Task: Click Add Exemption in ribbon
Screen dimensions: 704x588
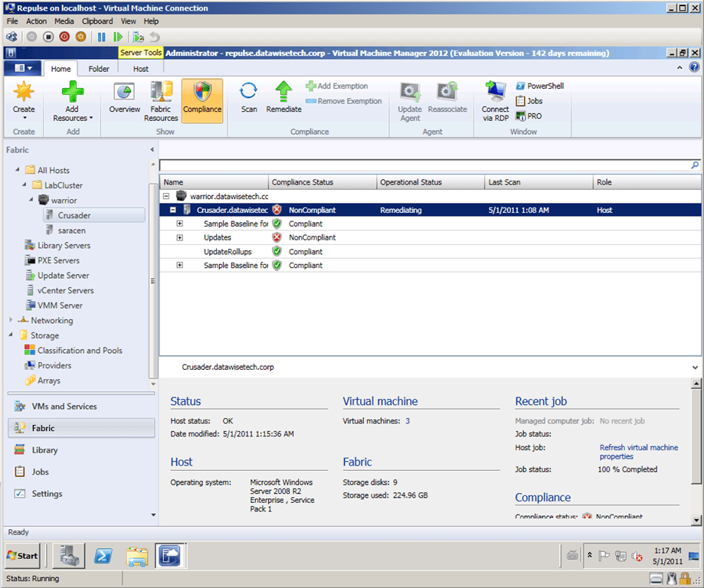Action: pyautogui.click(x=337, y=86)
